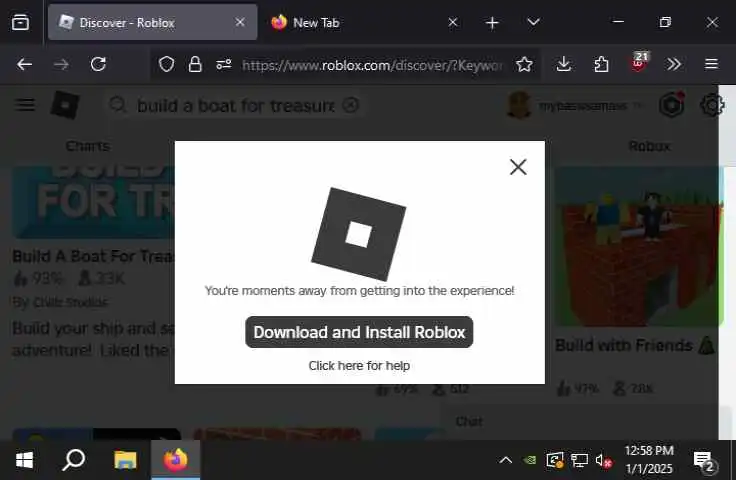Open the notification action center
The image size is (736, 480).
pyautogui.click(x=704, y=460)
